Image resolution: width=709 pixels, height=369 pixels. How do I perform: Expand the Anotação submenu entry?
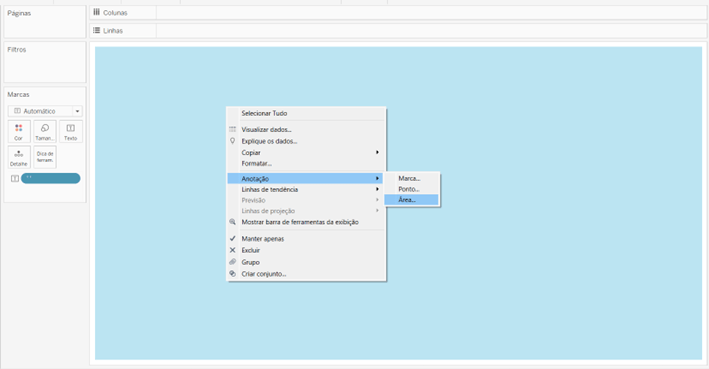305,179
